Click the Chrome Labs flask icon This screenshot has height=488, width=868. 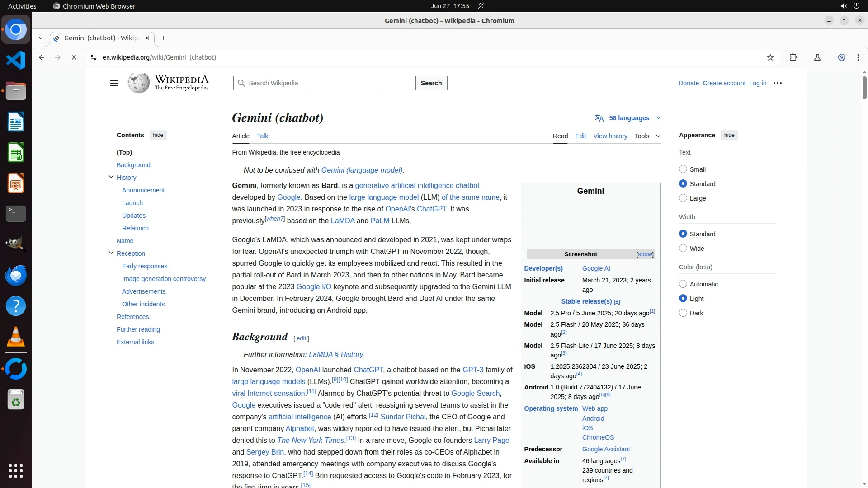pyautogui.click(x=817, y=57)
